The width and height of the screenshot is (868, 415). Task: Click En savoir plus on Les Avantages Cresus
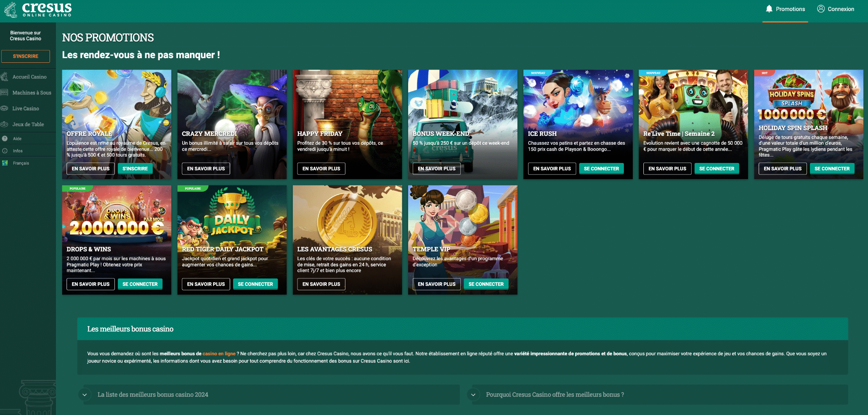pos(321,284)
